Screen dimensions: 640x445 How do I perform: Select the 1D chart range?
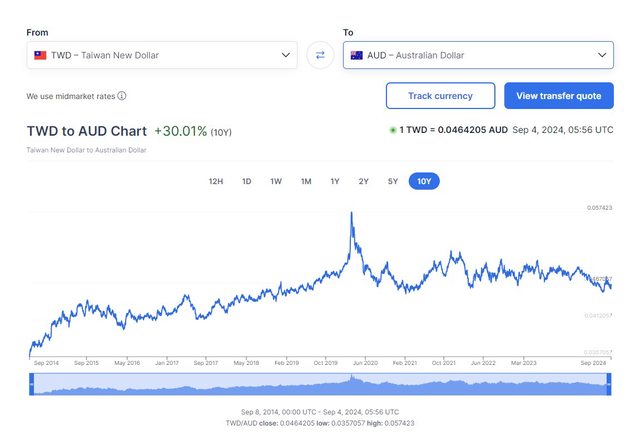click(x=246, y=181)
